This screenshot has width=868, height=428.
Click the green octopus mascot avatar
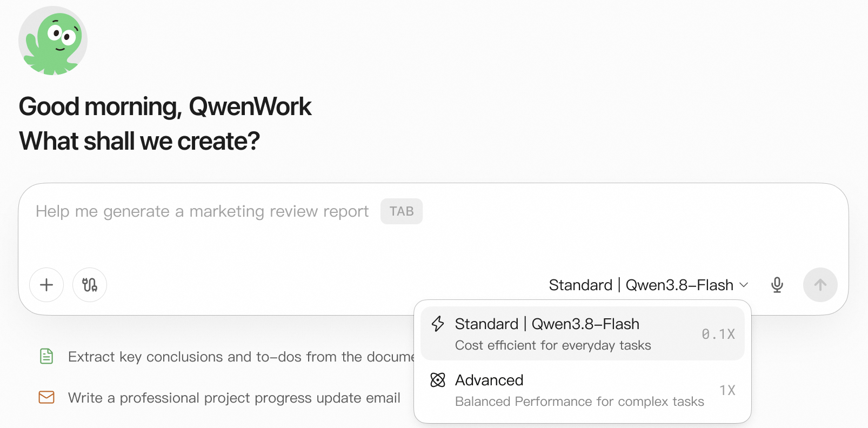tap(53, 41)
